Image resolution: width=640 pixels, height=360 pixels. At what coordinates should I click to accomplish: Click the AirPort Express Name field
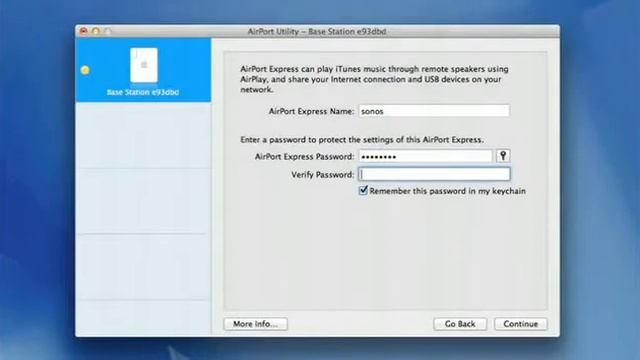point(434,111)
